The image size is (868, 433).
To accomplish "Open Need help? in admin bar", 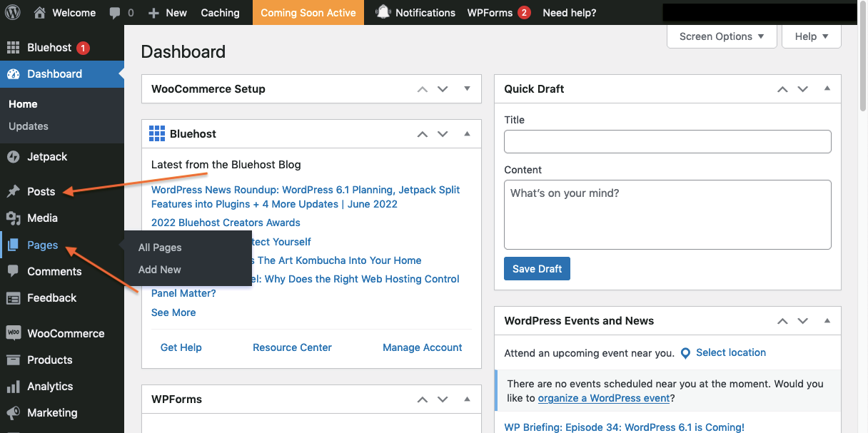I will point(569,13).
